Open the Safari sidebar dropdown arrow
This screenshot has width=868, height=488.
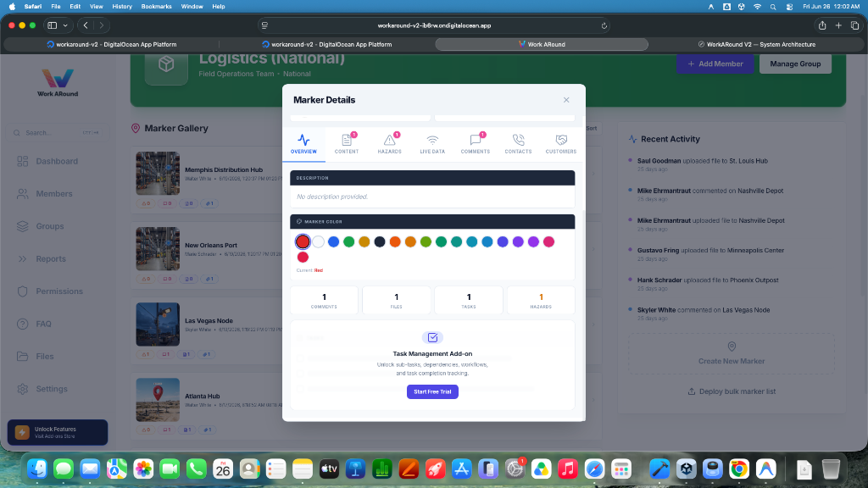(65, 25)
